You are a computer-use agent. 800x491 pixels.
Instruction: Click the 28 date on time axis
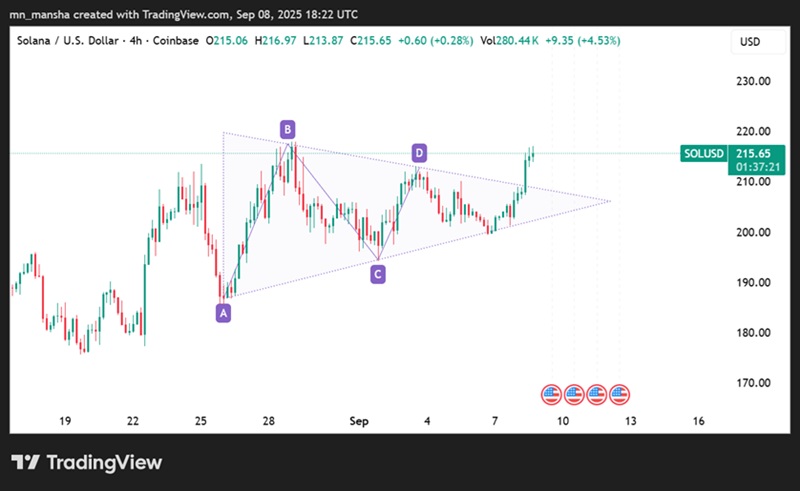click(x=270, y=422)
